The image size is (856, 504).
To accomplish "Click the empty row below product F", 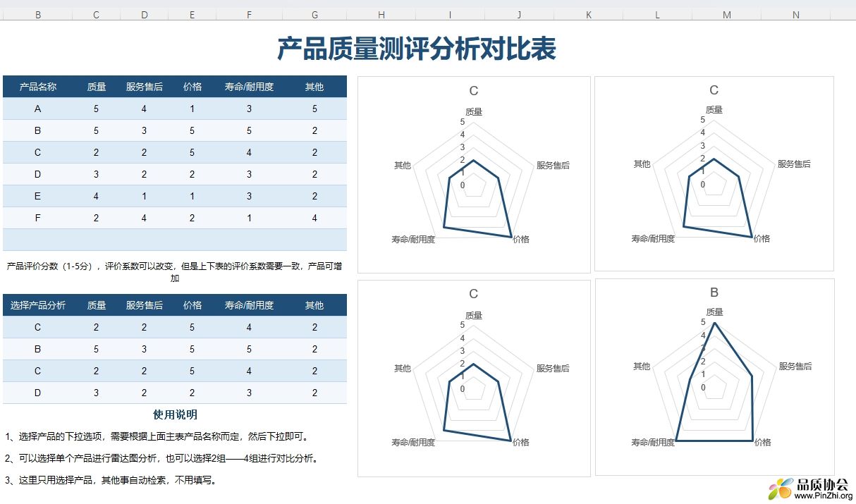I will (175, 240).
